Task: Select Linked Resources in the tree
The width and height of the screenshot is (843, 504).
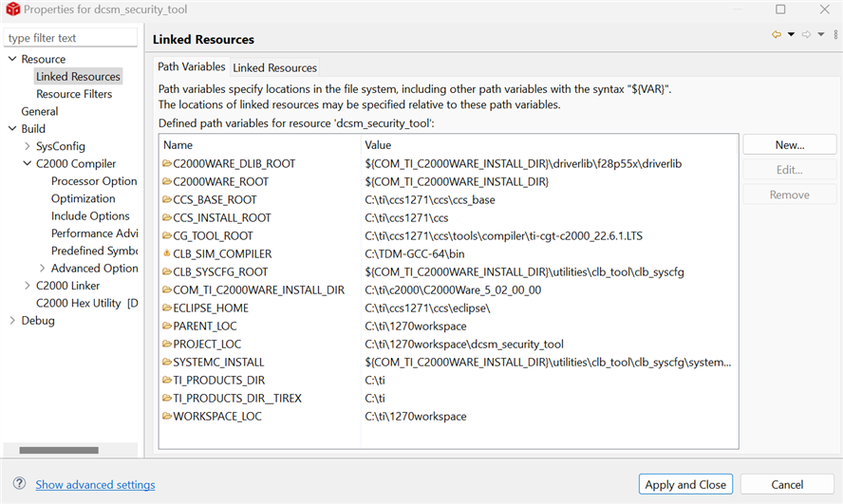Action: click(78, 76)
